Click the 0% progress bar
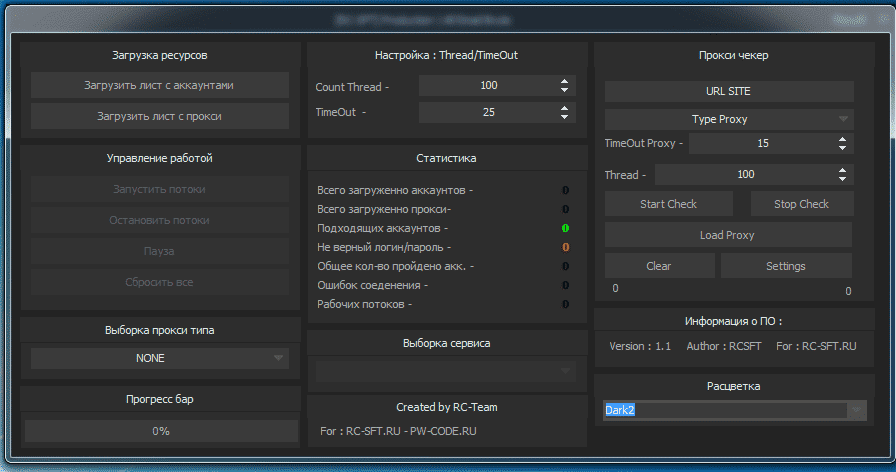 tap(161, 431)
